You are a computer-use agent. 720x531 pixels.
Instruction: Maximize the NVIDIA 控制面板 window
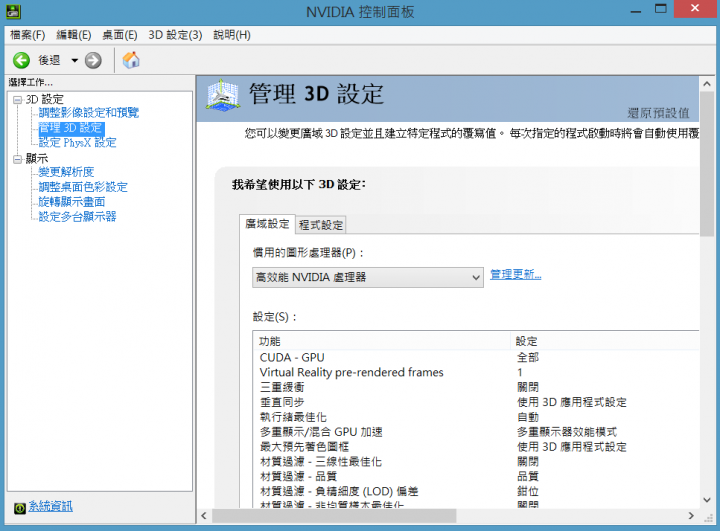pyautogui.click(x=661, y=9)
